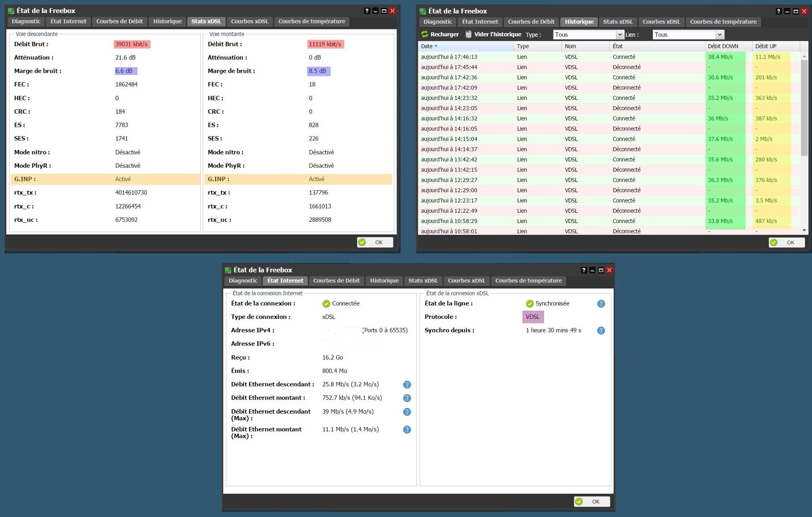Open the Lien filter dropdown

(x=719, y=35)
